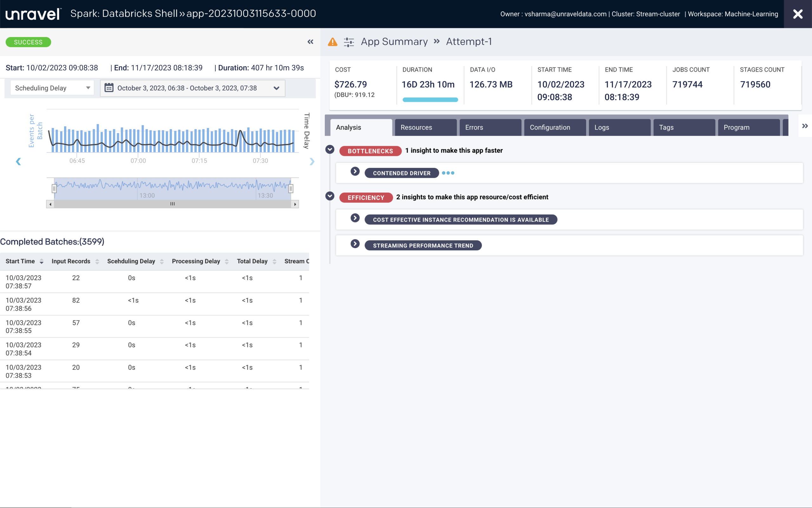Screen dimensions: 812x508
Task: Click the sliders settings icon near App Summary
Action: 349,42
